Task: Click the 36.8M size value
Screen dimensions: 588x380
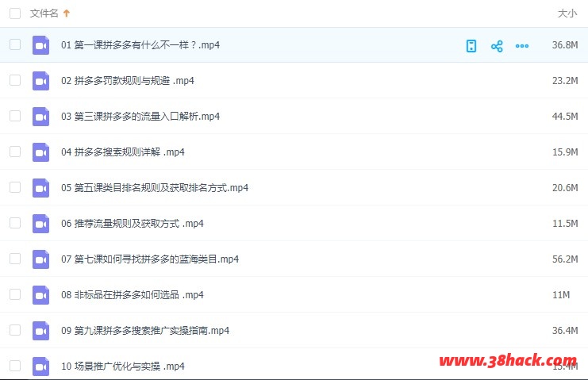Action: [565, 45]
